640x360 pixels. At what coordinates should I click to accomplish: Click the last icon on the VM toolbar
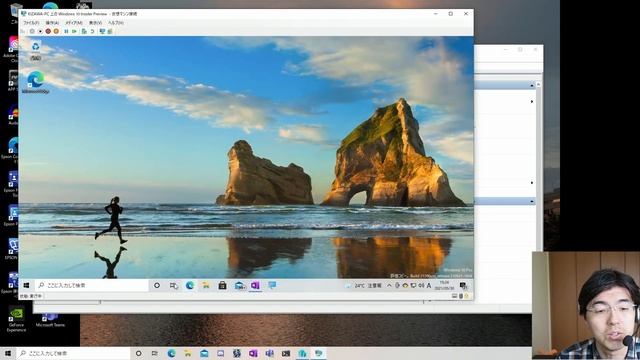click(x=110, y=31)
